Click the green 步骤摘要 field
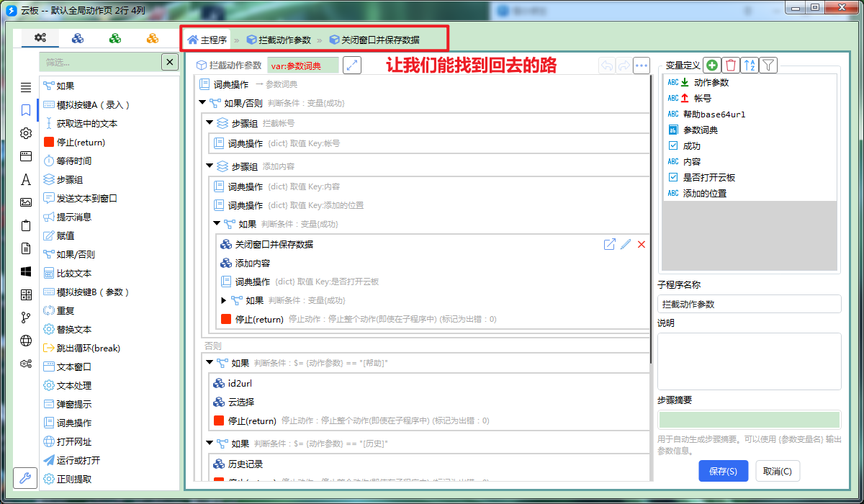 click(x=750, y=420)
